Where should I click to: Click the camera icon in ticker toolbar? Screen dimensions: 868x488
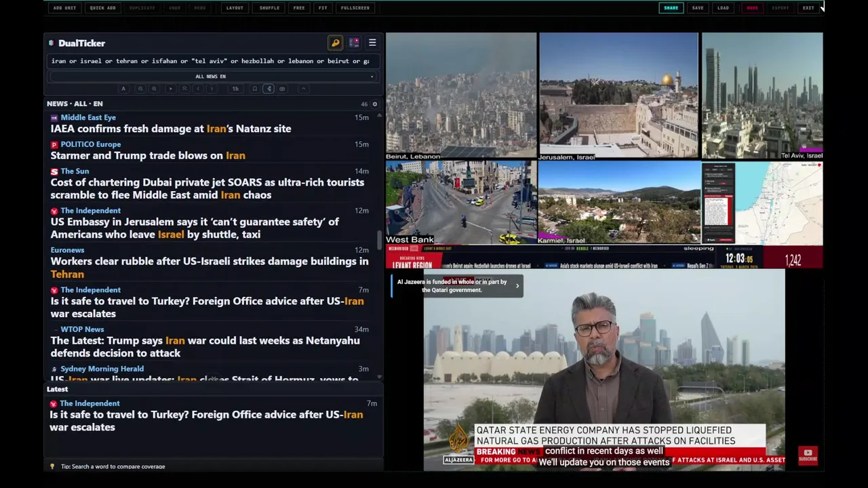[x=283, y=89]
